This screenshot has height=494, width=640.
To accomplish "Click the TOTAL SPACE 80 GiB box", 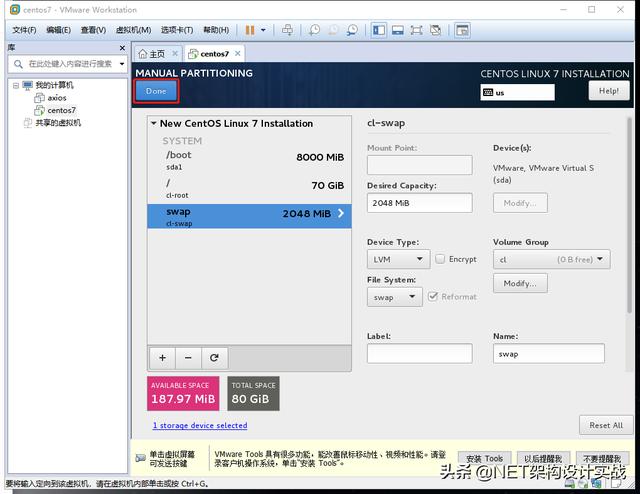I will click(x=253, y=393).
